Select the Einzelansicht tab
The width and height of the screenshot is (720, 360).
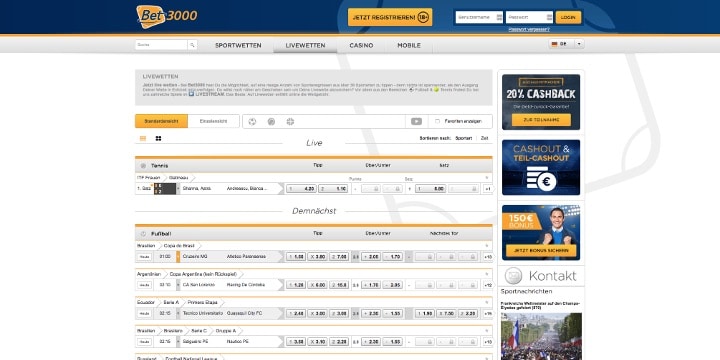[214, 121]
